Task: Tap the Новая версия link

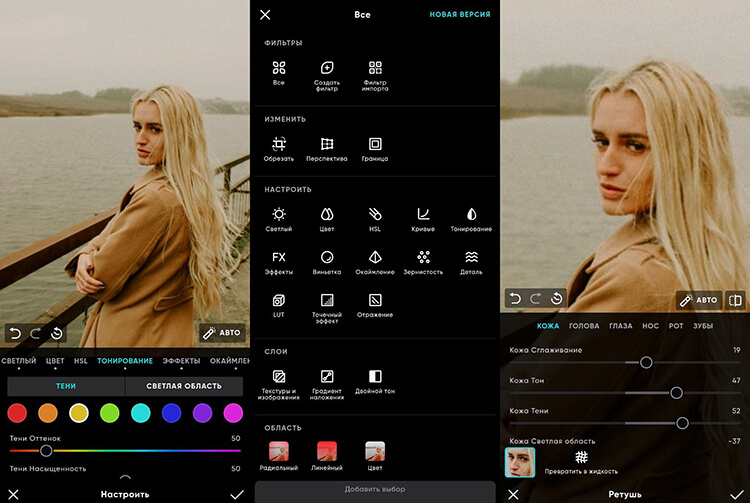Action: click(460, 14)
